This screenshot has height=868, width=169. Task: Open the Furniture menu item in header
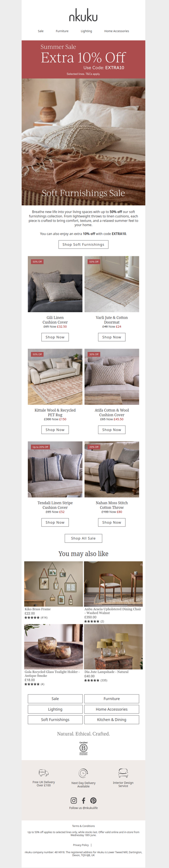(x=62, y=31)
